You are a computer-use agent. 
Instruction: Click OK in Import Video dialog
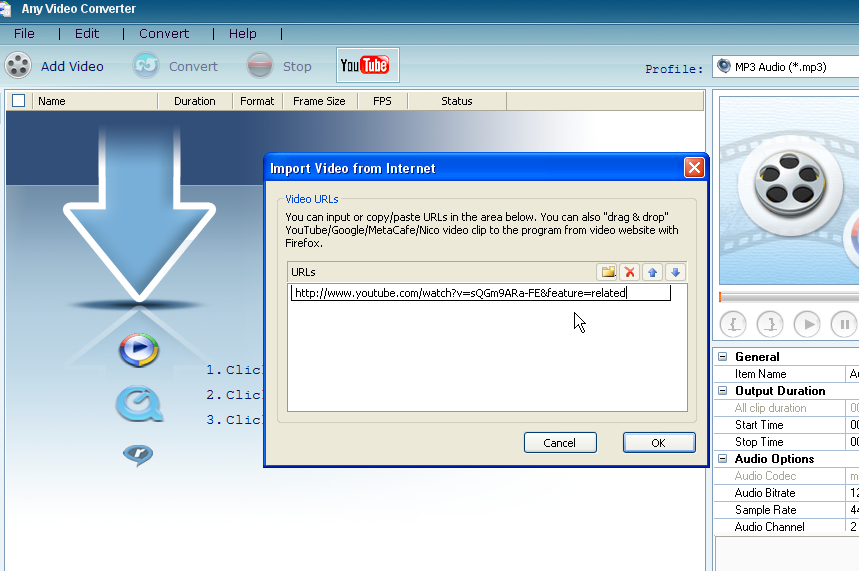658,443
